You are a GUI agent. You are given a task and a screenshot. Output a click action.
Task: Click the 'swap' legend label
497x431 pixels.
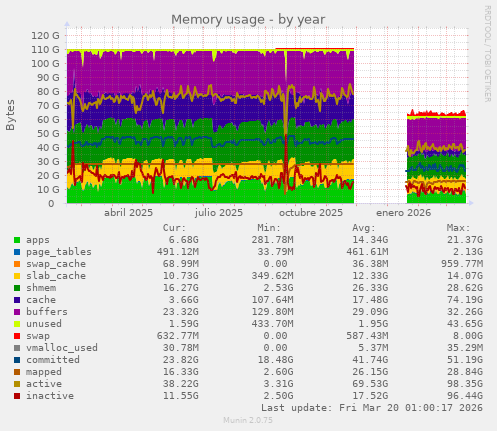click(38, 336)
